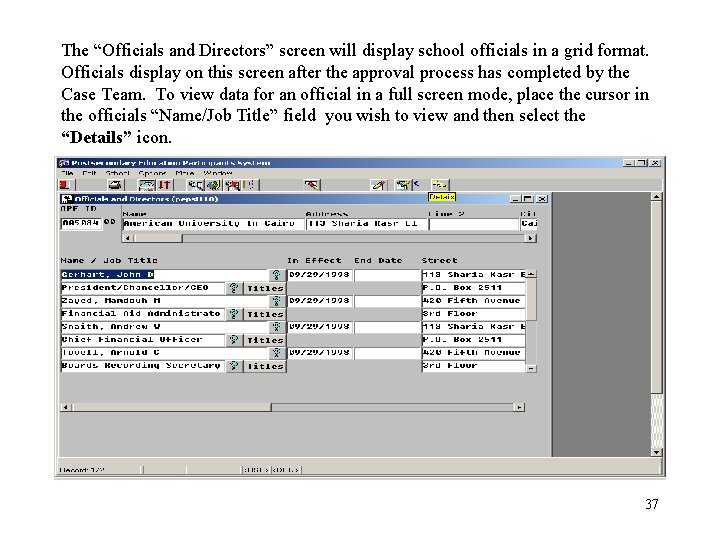This screenshot has width=720, height=540.
Task: Select the Gerhart, John D name field
Action: click(165, 275)
